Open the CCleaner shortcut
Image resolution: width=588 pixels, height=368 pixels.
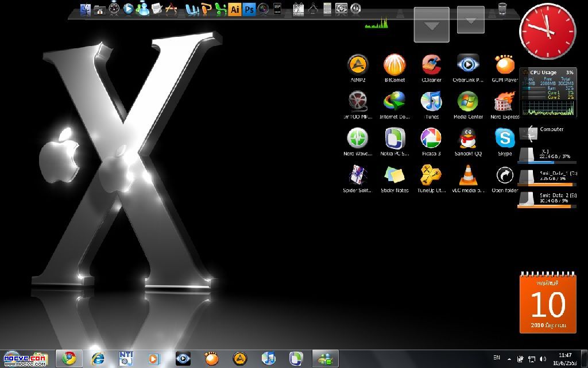(x=431, y=68)
